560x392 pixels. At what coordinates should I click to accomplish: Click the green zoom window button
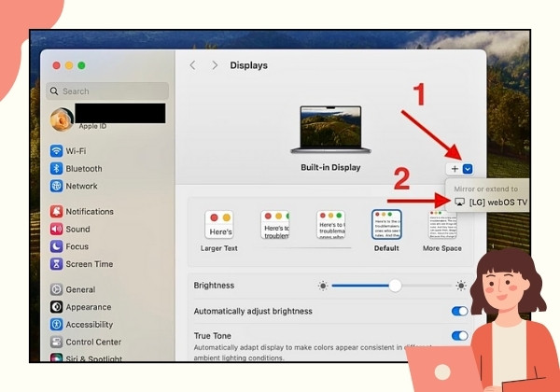click(x=81, y=65)
